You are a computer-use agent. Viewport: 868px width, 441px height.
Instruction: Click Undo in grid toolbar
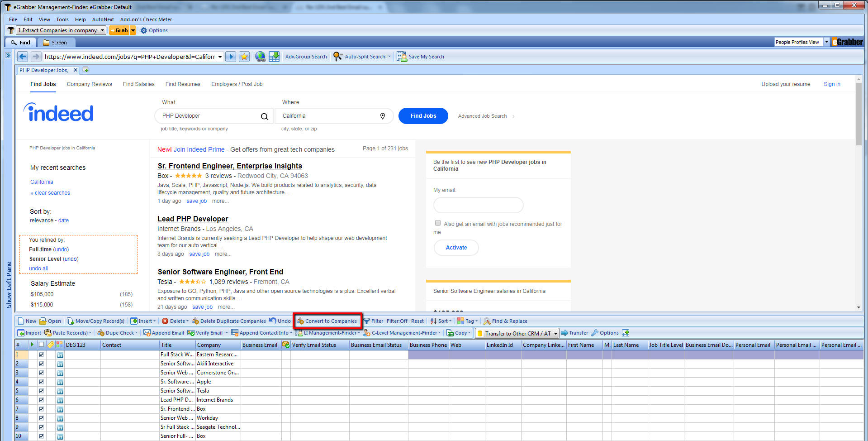click(x=280, y=321)
